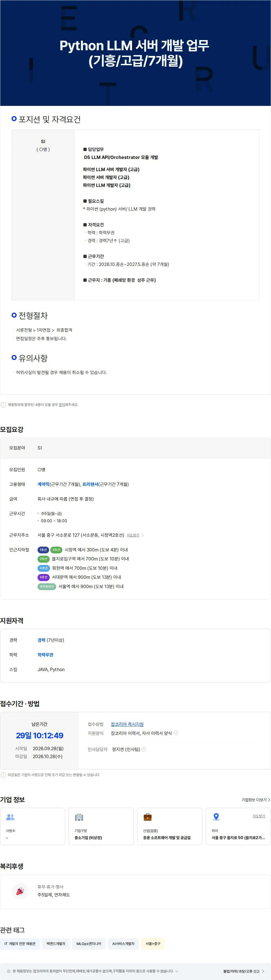Click the 유의사항 heading bullet icon
Image resolution: width=271 pixels, height=980 pixels.
click(x=14, y=358)
